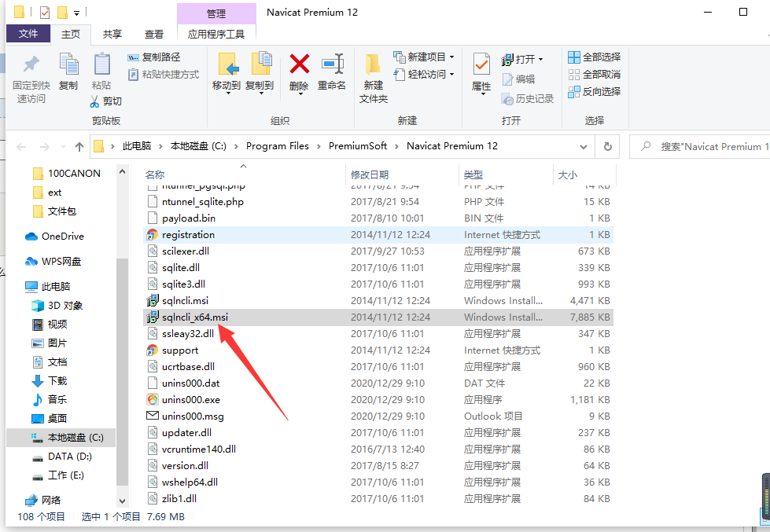This screenshot has height=532, width=770.
Task: Click Edit (编辑) in ribbon
Action: pos(518,79)
